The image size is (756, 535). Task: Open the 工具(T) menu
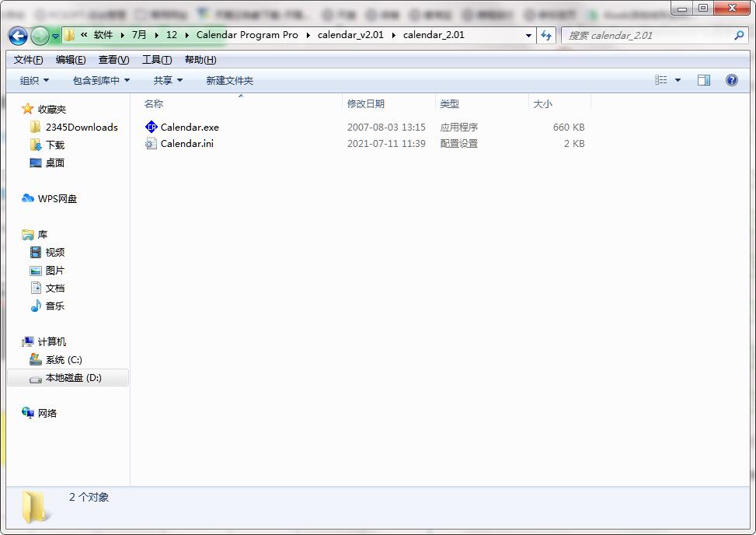157,60
